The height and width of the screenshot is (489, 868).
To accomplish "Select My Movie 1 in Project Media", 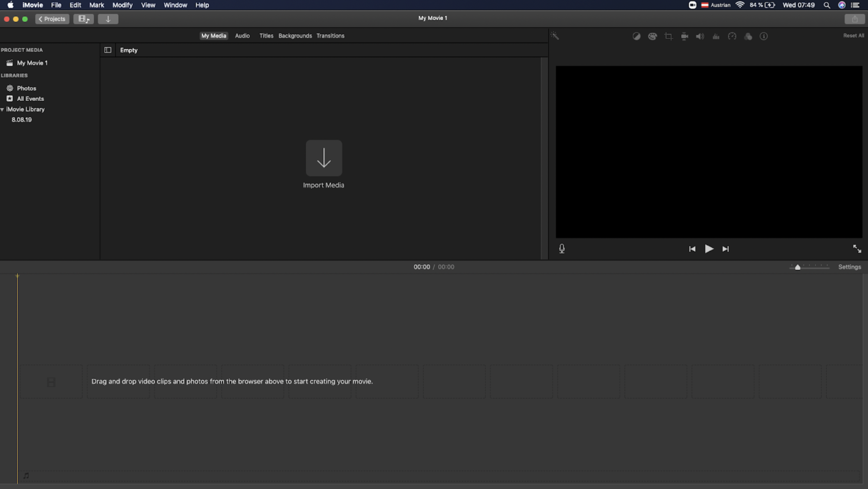I will click(32, 63).
